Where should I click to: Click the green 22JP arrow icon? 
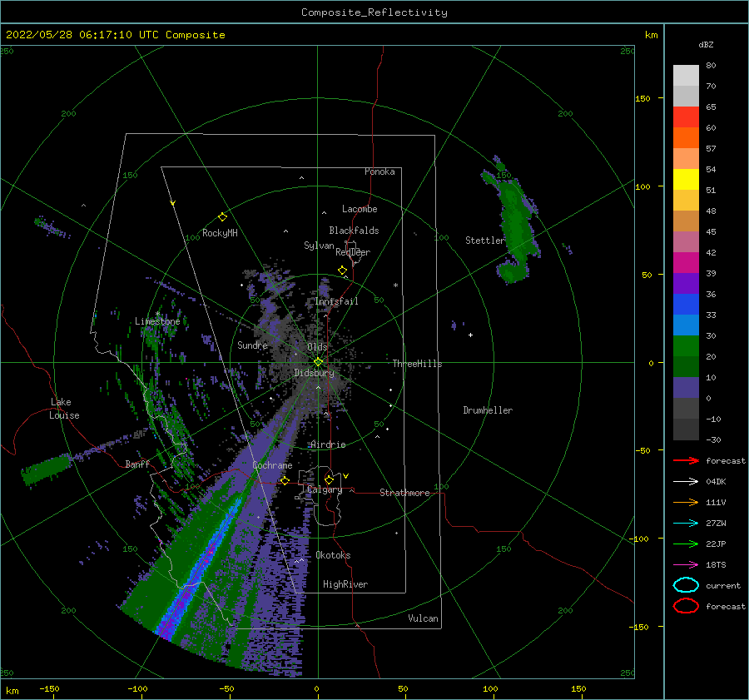(686, 544)
